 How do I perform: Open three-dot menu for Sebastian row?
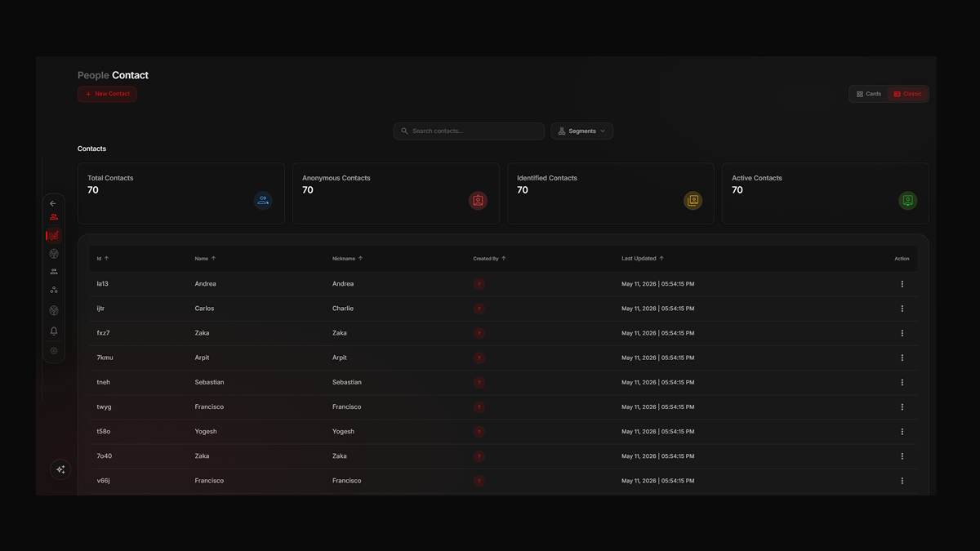click(x=902, y=382)
